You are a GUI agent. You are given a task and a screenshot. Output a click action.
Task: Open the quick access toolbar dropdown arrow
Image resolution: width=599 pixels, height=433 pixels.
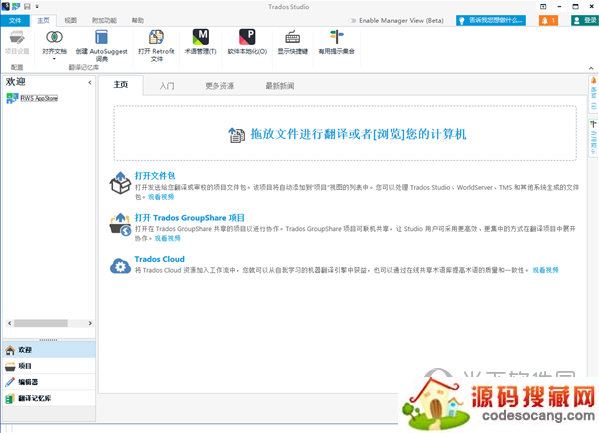coord(37,6)
